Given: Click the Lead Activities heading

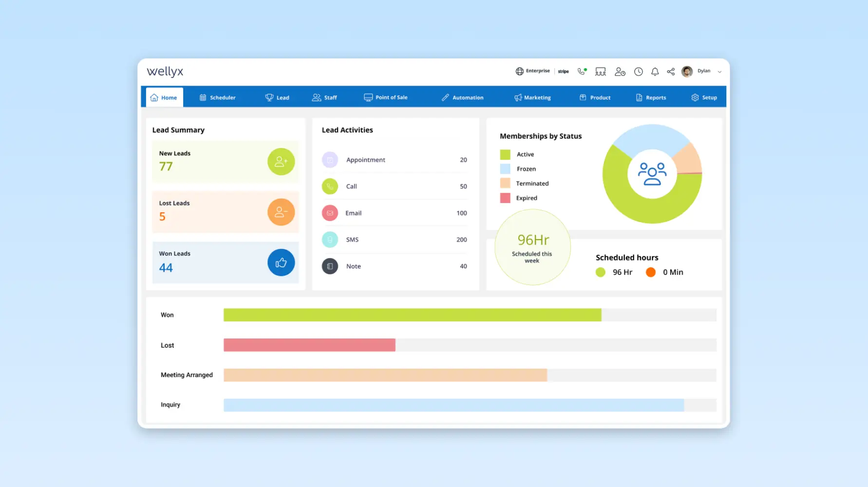Looking at the screenshot, I should pyautogui.click(x=347, y=130).
